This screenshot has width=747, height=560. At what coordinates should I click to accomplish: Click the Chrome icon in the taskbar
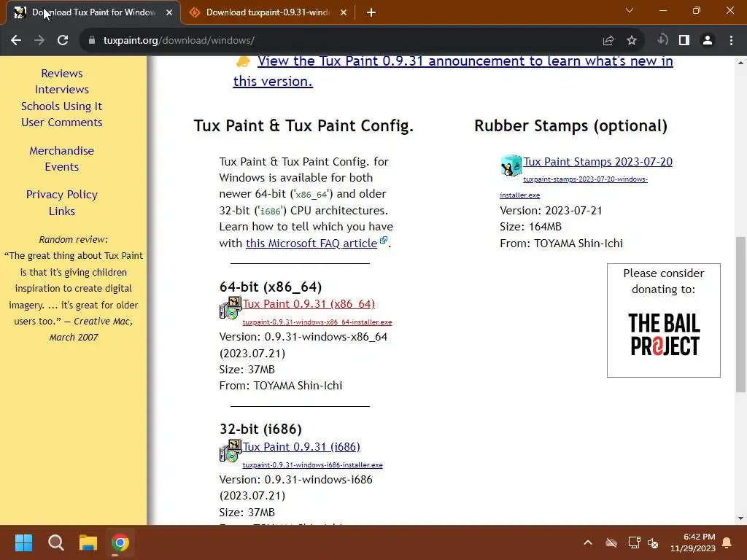point(120,542)
